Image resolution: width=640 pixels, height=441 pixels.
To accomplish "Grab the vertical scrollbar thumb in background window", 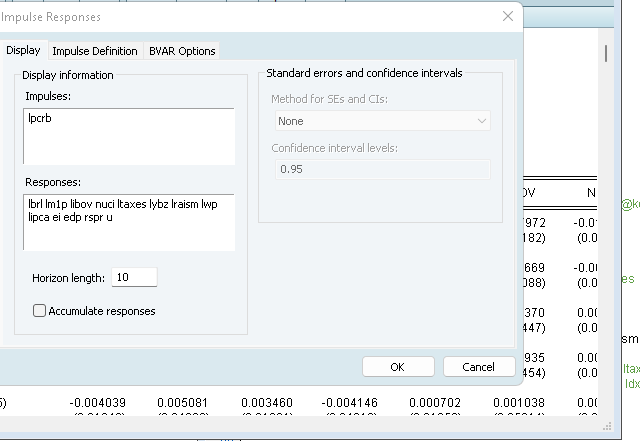I will click(604, 52).
